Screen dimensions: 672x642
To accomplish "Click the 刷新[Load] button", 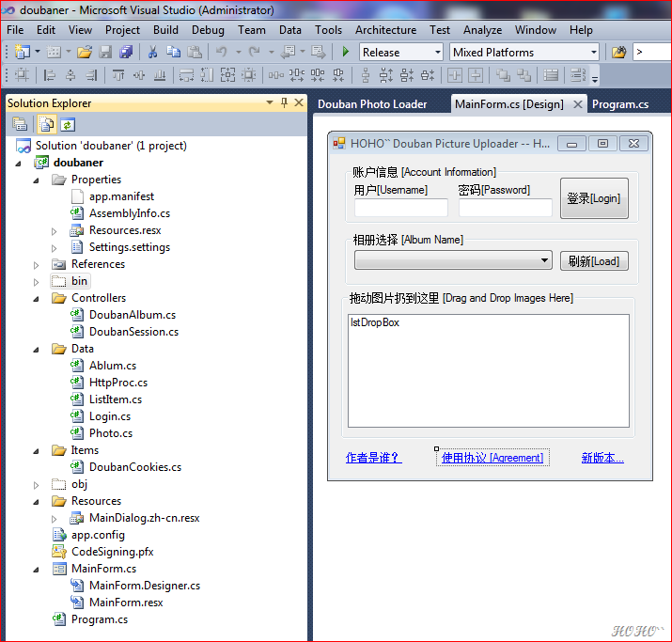I will (594, 260).
